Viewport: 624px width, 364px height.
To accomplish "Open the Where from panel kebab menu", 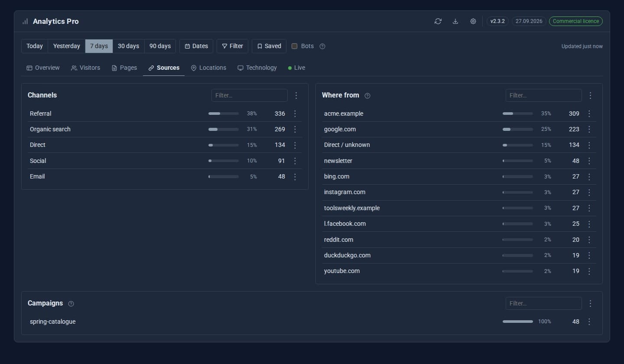I will 590,95.
